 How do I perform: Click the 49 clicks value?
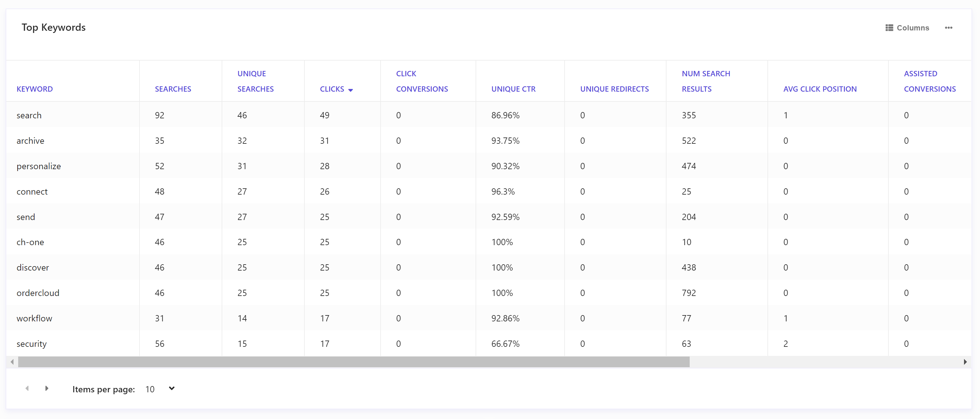click(x=324, y=115)
